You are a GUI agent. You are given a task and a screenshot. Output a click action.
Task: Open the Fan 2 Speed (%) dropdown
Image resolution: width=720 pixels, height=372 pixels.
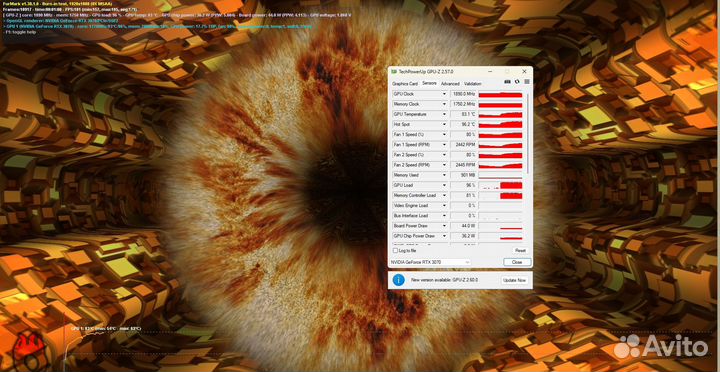[x=444, y=155]
